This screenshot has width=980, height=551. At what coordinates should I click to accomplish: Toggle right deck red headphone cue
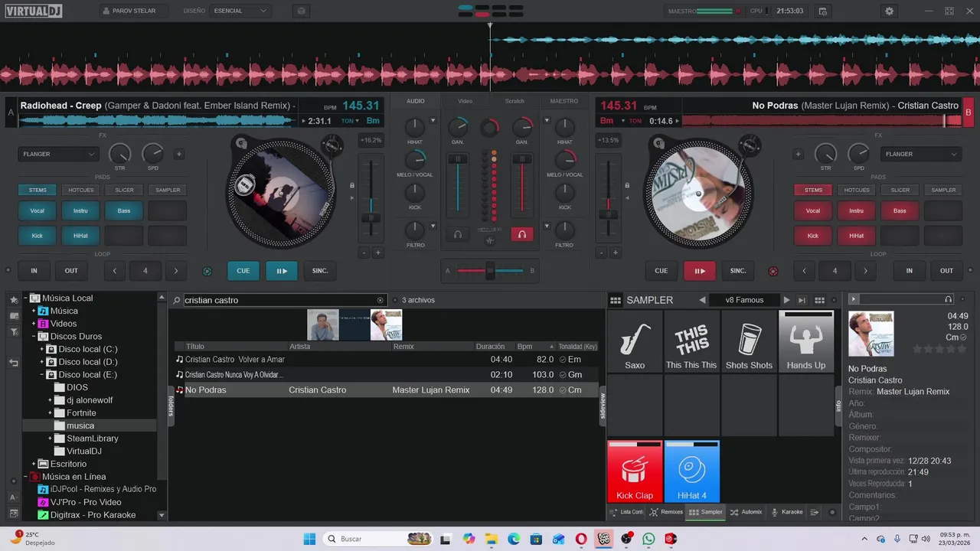coord(522,234)
